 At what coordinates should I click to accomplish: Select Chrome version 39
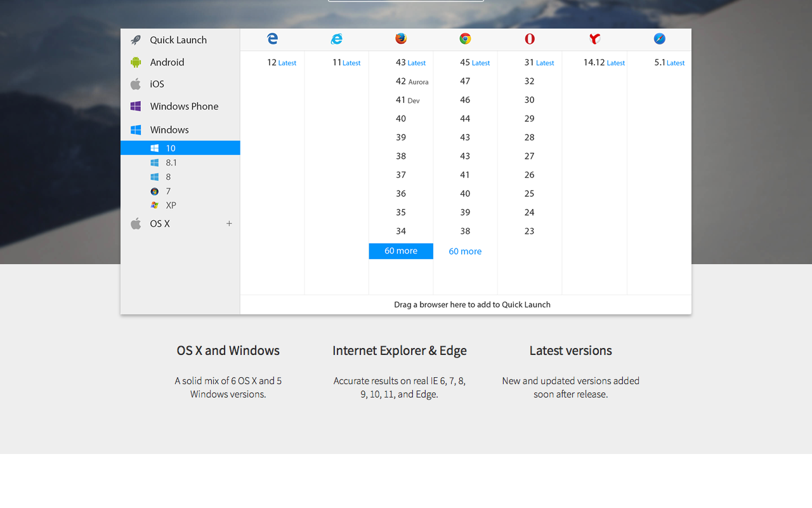pyautogui.click(x=465, y=212)
